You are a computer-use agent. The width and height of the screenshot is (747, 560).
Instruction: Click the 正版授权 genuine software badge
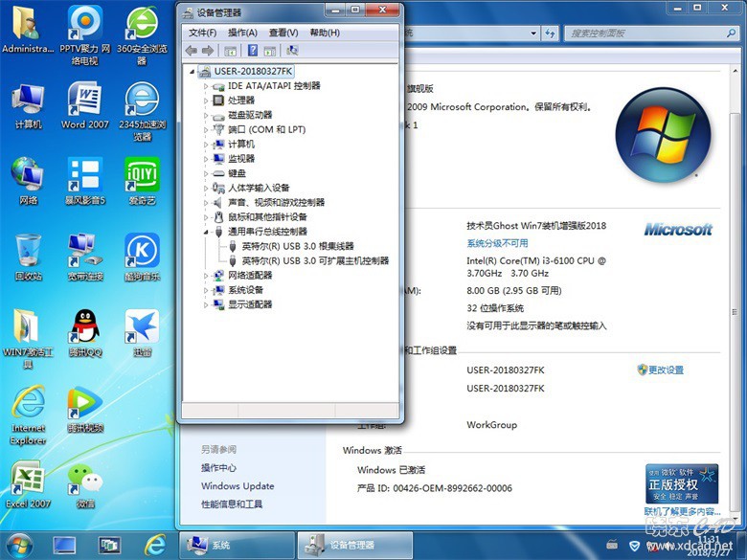click(x=682, y=483)
